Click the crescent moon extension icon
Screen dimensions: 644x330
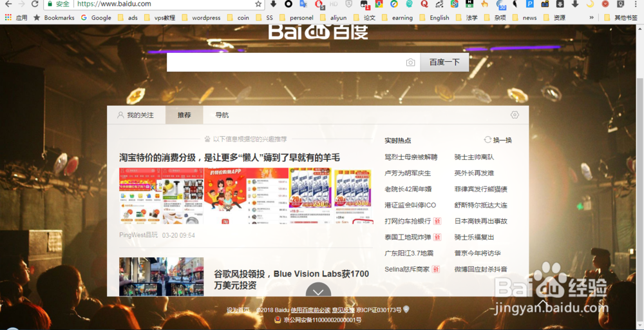(590, 4)
